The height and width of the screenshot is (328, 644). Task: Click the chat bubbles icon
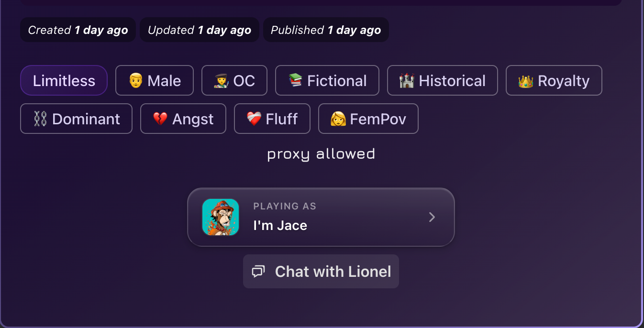(258, 272)
